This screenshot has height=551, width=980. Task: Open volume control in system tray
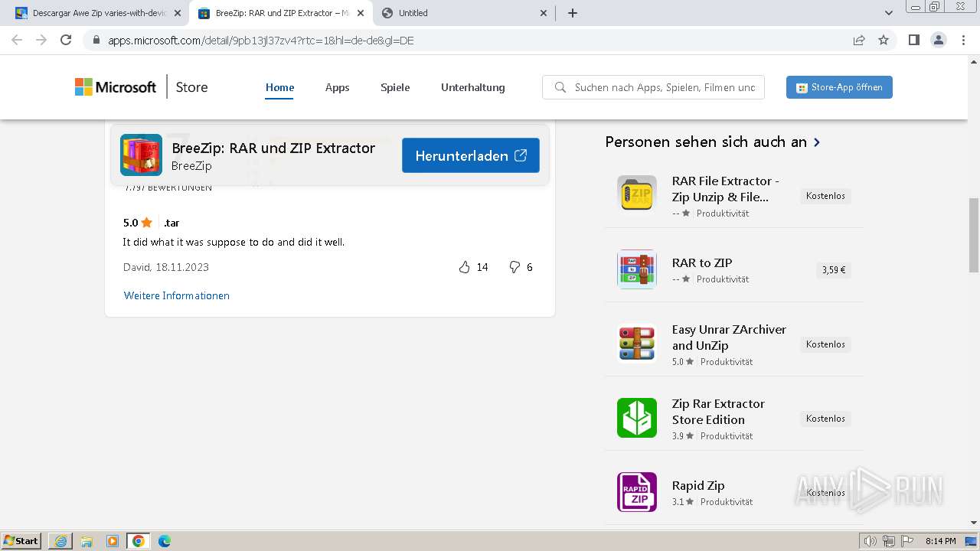(x=871, y=541)
